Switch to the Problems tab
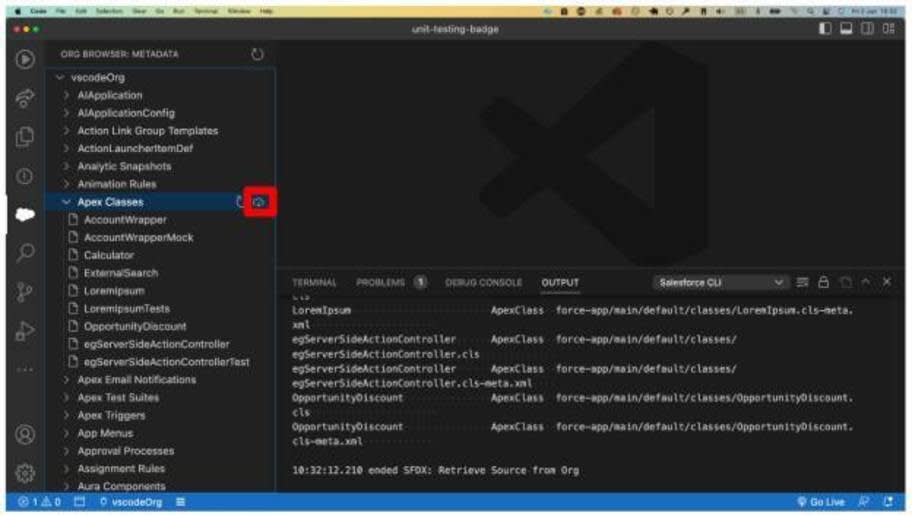Screen dimensions: 912x516 coord(391,283)
